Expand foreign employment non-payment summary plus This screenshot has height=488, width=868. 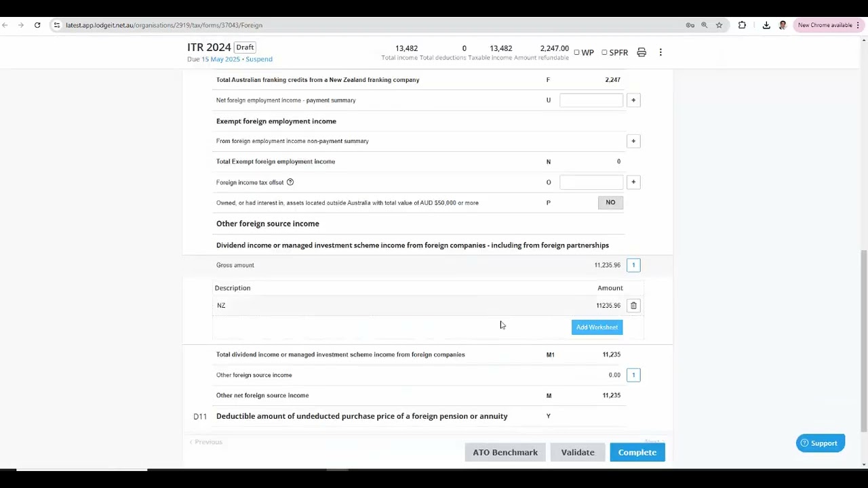point(633,141)
